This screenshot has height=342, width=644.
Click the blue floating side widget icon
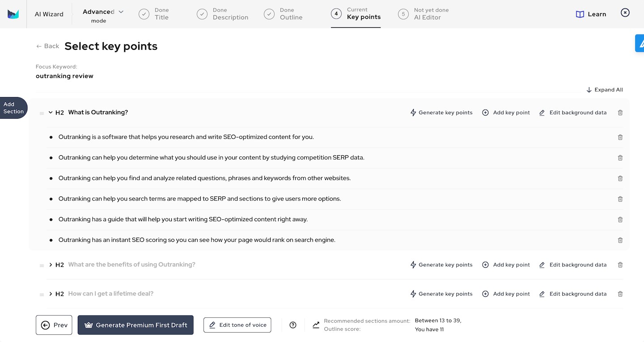pos(640,43)
